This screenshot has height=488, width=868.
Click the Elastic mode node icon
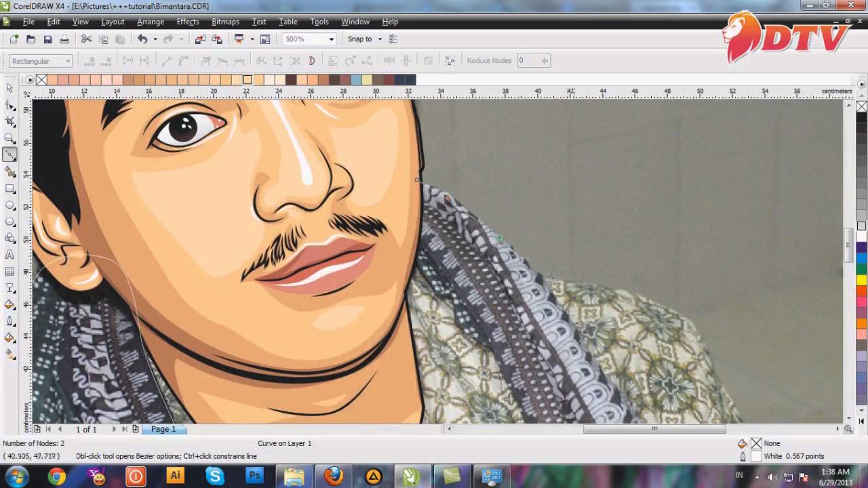point(450,61)
